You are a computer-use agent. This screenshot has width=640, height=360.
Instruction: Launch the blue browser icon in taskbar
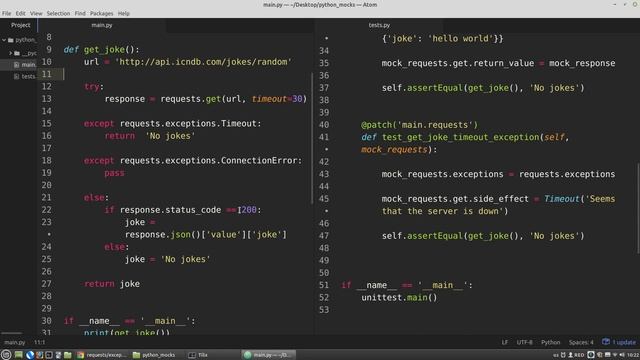coord(30,355)
